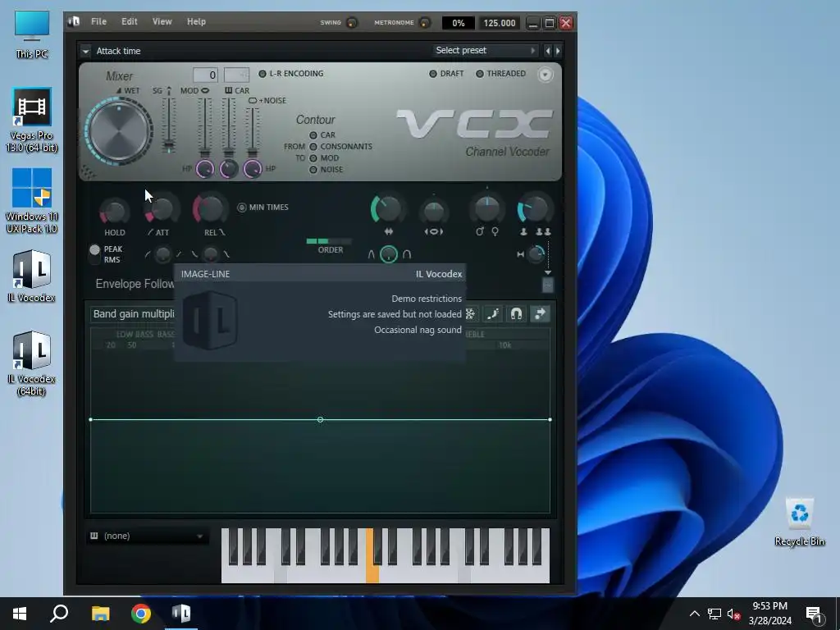Open the round options arrow by THREADED
840x630 pixels.
(x=545, y=75)
